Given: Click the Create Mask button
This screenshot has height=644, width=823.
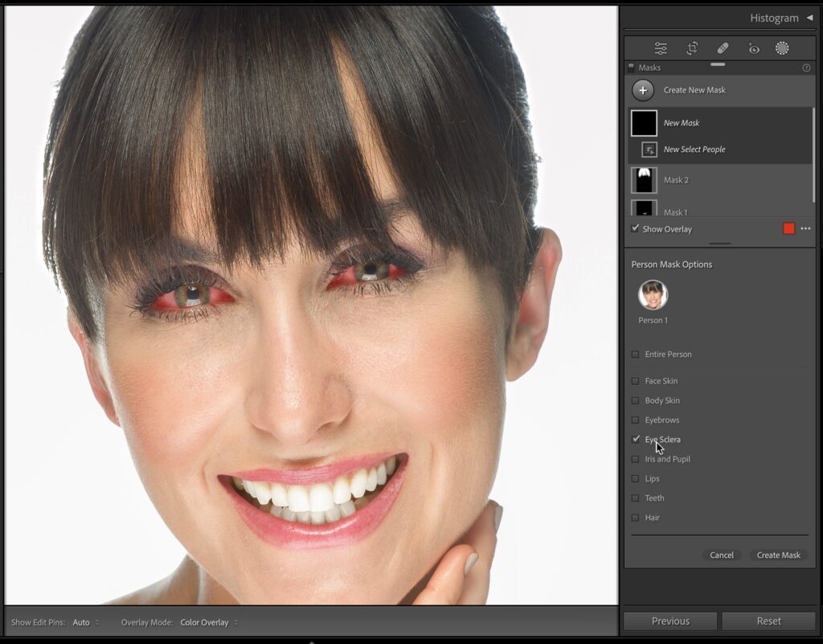Looking at the screenshot, I should 778,555.
